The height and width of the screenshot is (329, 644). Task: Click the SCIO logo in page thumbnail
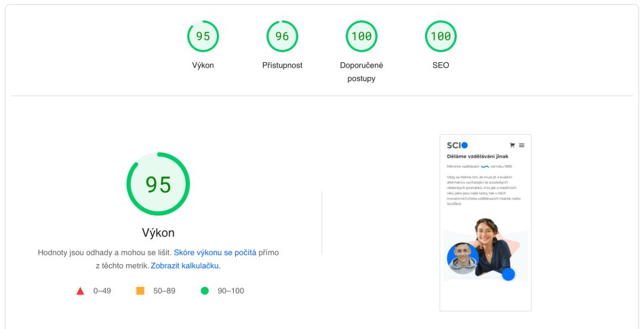click(x=457, y=146)
